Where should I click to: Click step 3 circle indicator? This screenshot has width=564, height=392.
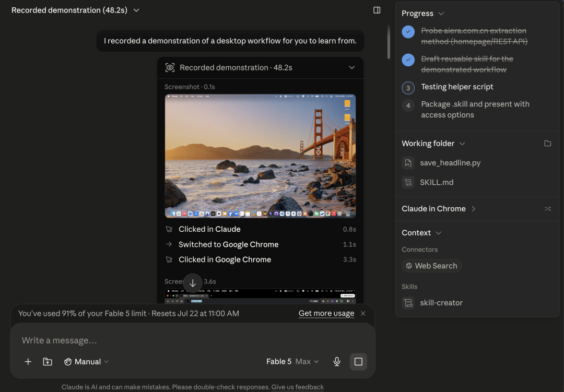408,88
